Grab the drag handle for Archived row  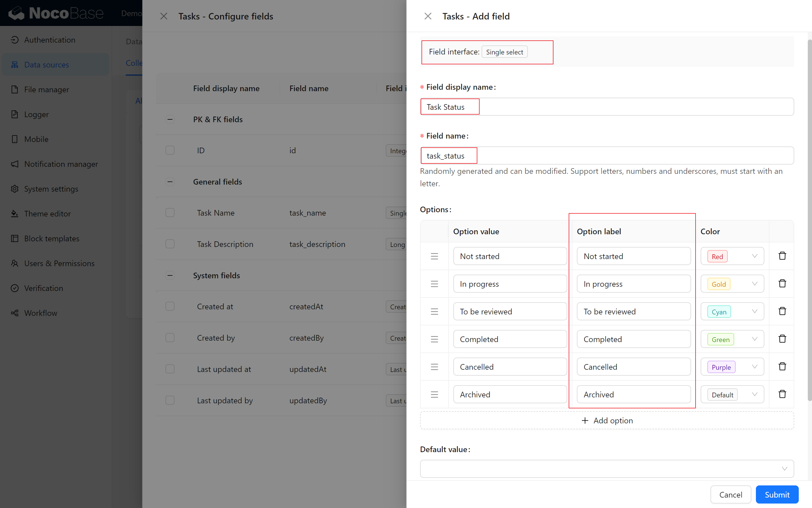click(x=434, y=395)
